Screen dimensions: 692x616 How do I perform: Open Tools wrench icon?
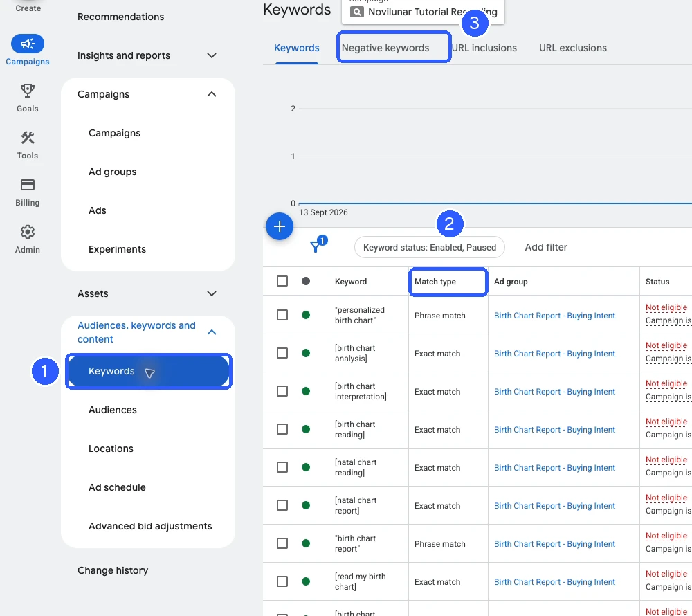pos(28,138)
